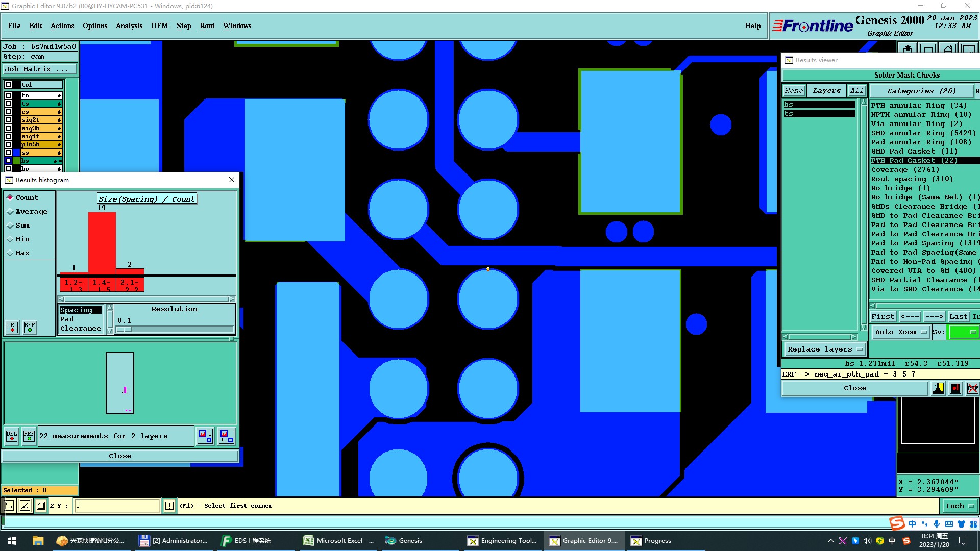The image size is (980, 551).
Task: Click the black-yellow profile icon next to Close
Action: [938, 388]
